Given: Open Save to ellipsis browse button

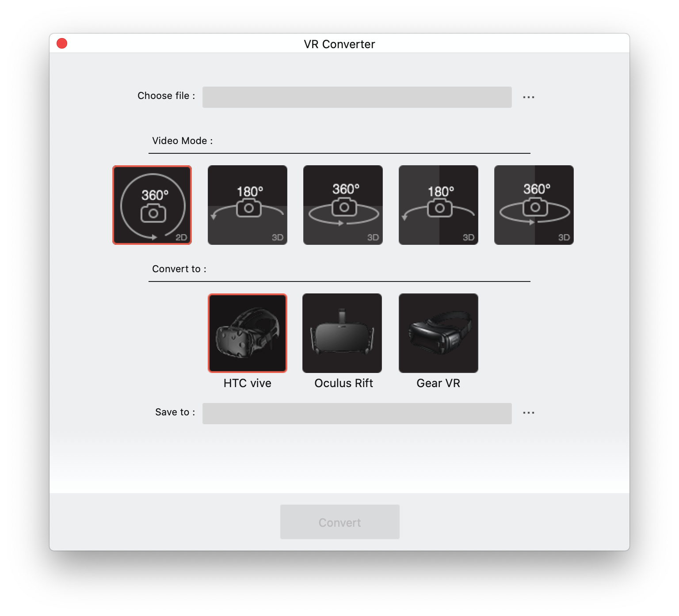Looking at the screenshot, I should [529, 413].
